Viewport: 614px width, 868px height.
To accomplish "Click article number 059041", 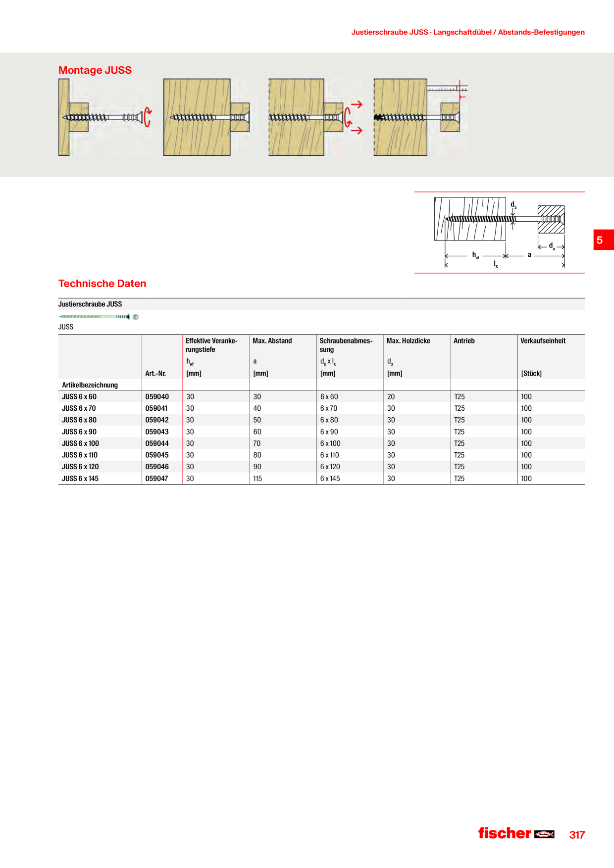I will coord(156,408).
